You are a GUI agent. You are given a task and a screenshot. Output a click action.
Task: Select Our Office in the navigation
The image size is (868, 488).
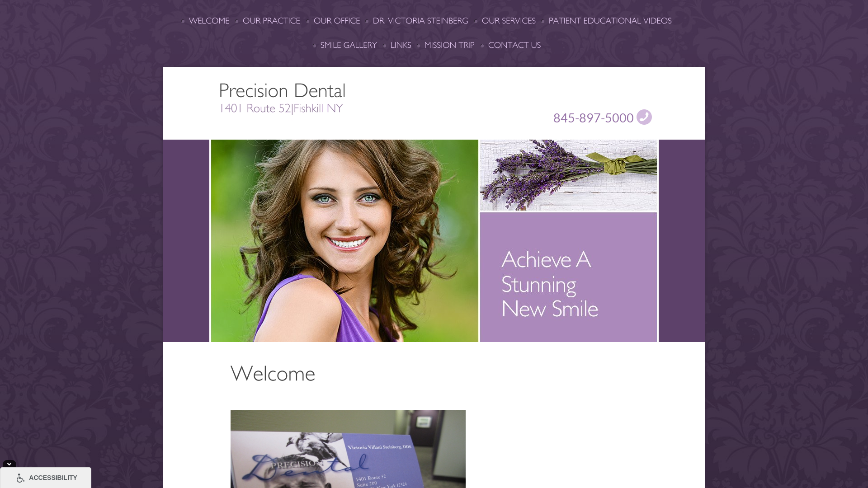[337, 21]
